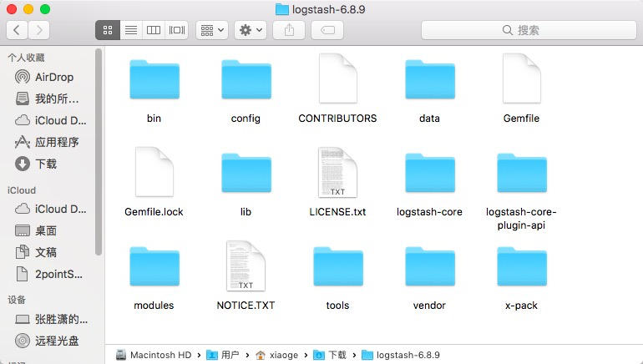The width and height of the screenshot is (643, 364).
Task: Click the 'Gemfile.lock' file name label
Action: coord(154,212)
